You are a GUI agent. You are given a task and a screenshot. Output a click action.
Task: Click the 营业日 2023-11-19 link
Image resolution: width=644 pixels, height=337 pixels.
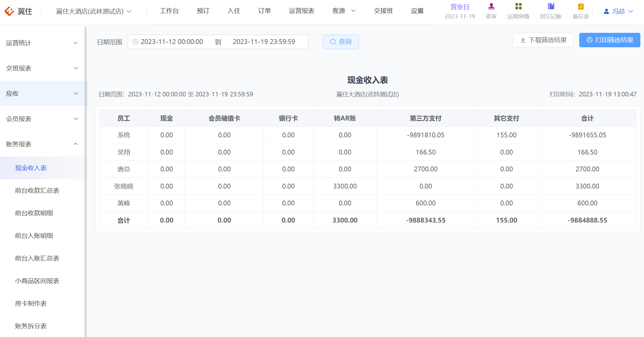coord(460,11)
